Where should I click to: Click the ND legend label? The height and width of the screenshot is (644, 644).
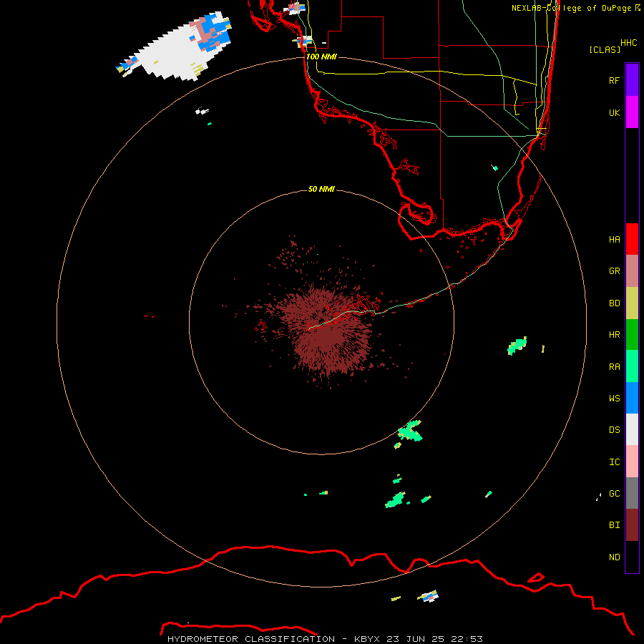tap(614, 557)
